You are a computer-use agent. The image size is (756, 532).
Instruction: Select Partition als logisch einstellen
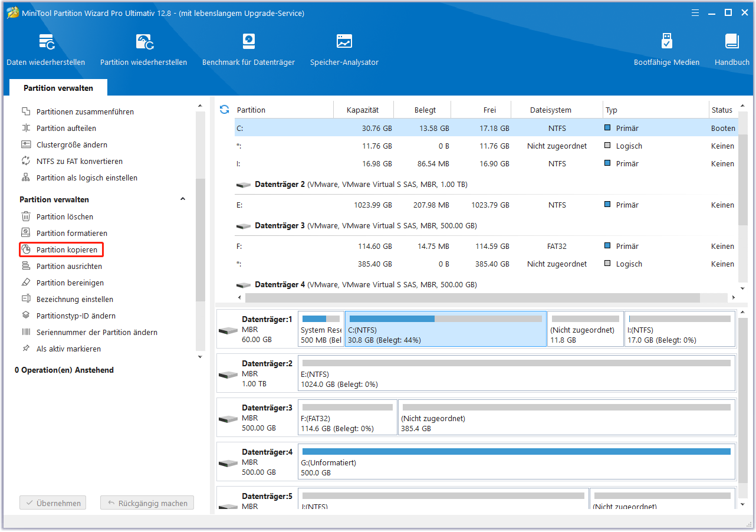(87, 178)
